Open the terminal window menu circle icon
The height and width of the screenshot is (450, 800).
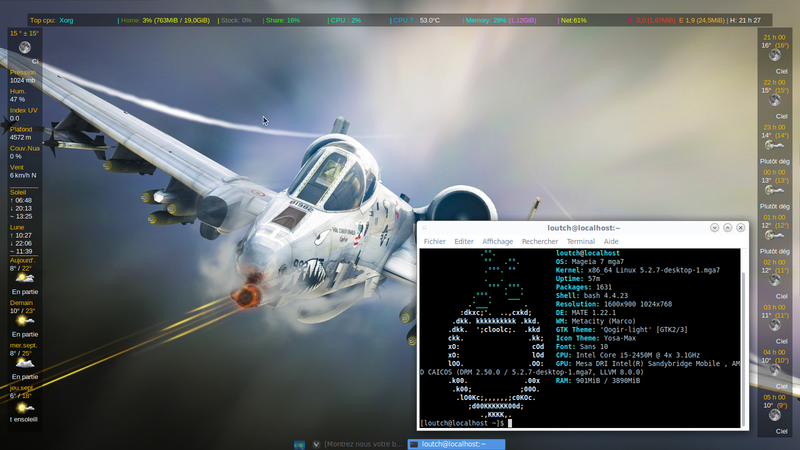tap(424, 228)
